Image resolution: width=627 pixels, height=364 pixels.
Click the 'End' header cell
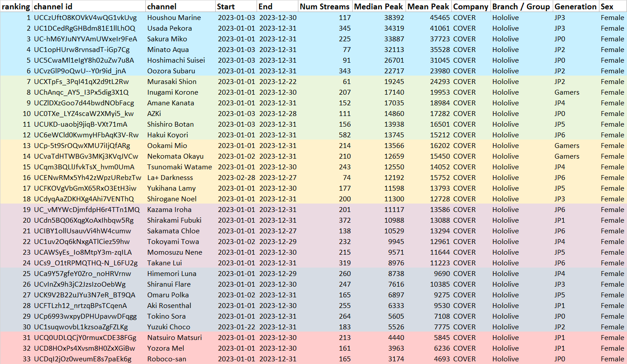(x=277, y=6)
